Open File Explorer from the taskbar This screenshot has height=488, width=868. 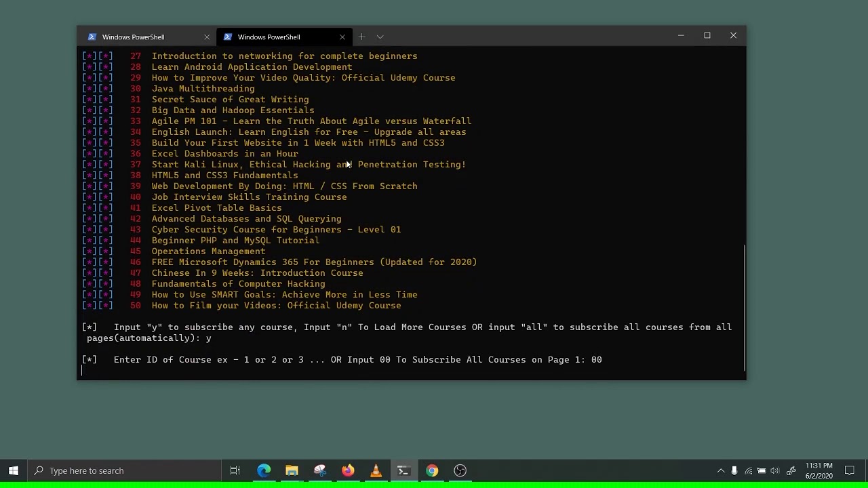[x=292, y=470]
